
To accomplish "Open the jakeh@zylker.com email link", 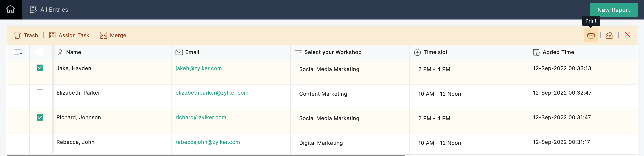I will pos(199,68).
